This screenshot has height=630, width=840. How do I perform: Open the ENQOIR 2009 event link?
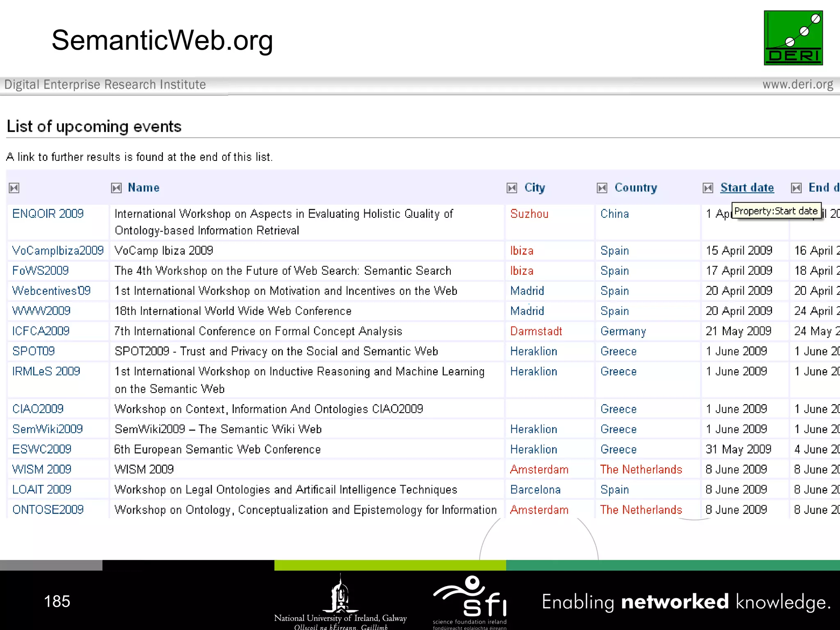pos(48,214)
